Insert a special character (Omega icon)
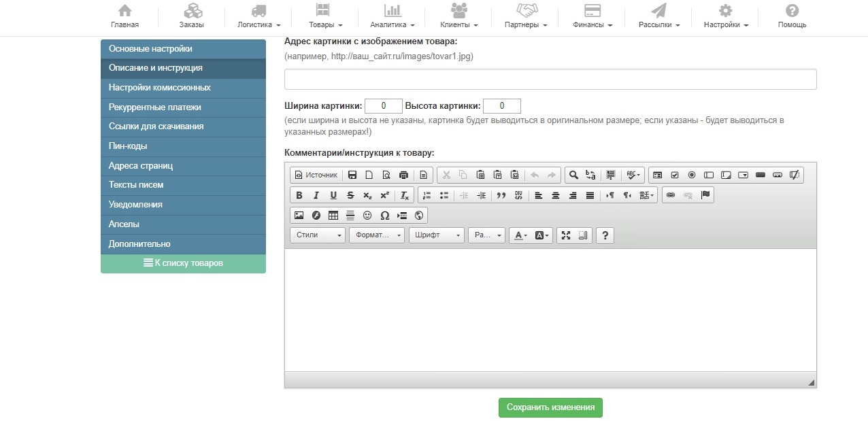Viewport: 868px width, 421px height. [384, 216]
